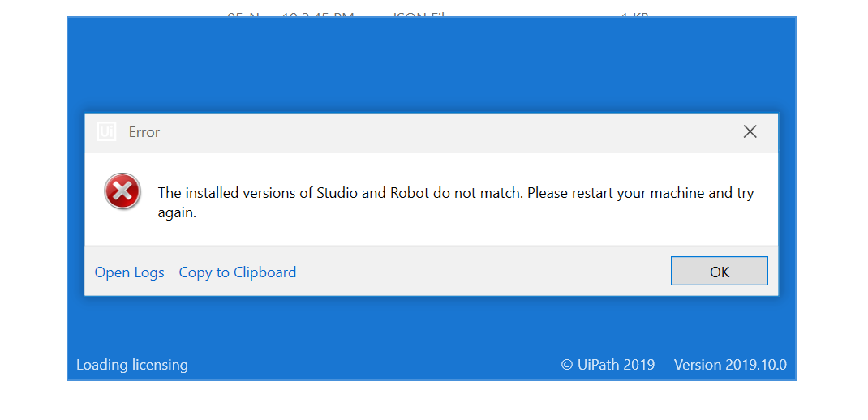This screenshot has width=868, height=420.
Task: Click the red error X icon
Action: coord(122,192)
